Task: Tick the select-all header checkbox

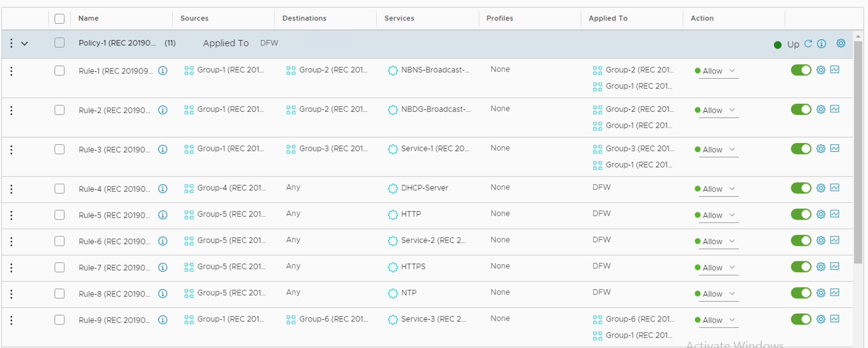Action: click(x=60, y=18)
